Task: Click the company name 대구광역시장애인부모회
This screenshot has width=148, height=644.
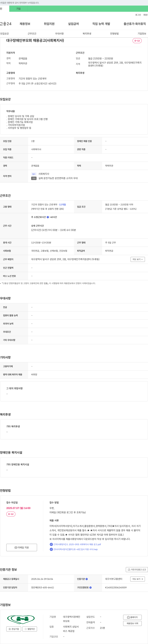Action: pos(72,619)
